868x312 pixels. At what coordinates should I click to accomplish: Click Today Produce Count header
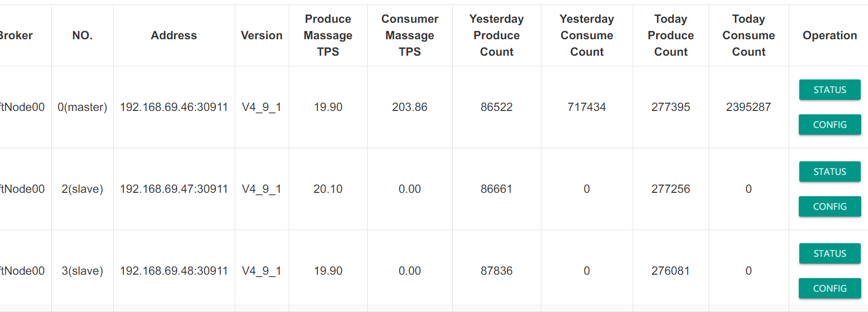671,35
